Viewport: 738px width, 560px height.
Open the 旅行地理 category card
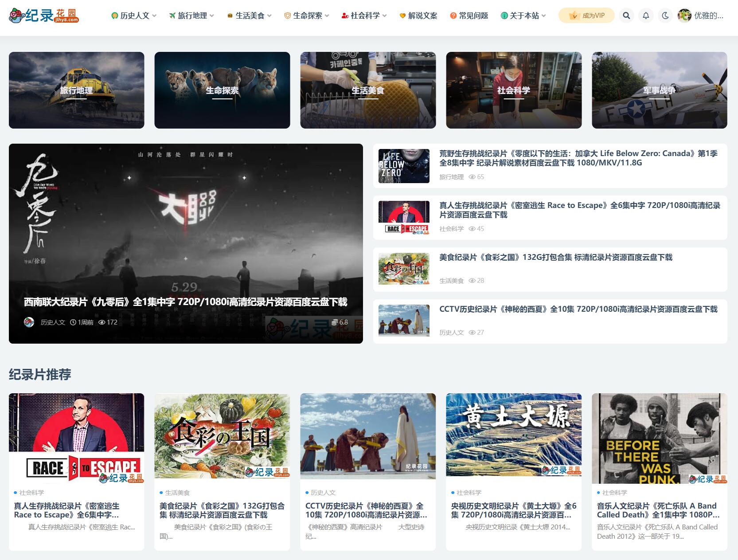tap(77, 90)
